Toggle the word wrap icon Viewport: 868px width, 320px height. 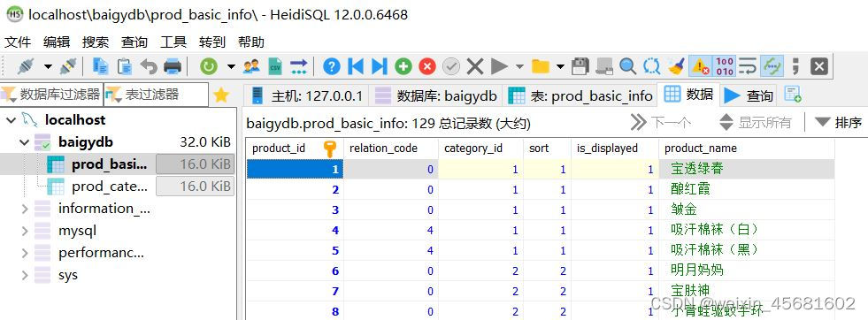[748, 67]
